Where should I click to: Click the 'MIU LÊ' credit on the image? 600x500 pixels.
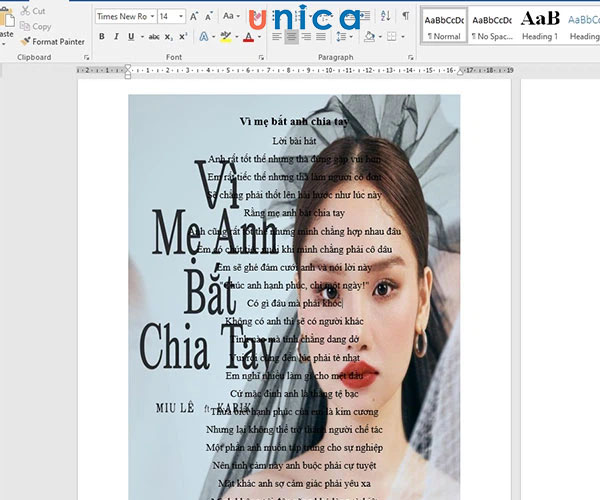coord(175,408)
